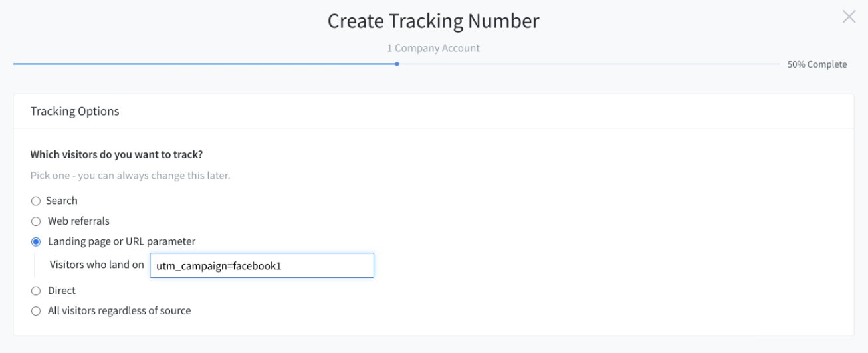Click "Which visitors do you want to track?" heading
This screenshot has height=353, width=868.
[117, 154]
